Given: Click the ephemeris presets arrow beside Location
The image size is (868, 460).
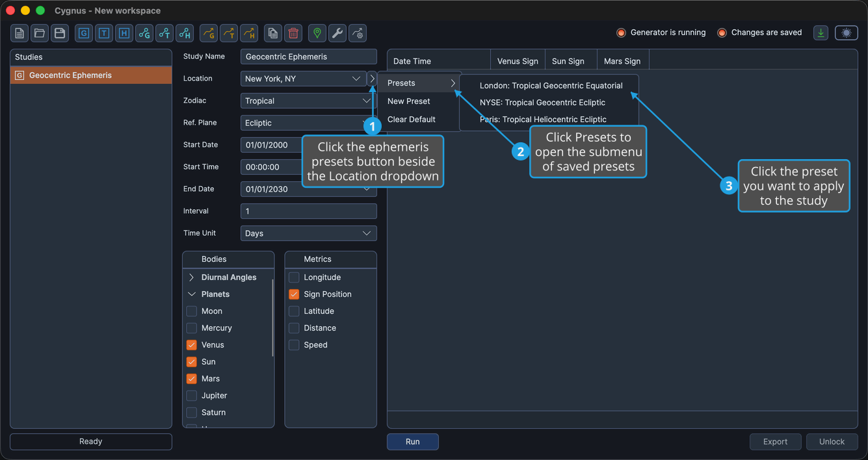Looking at the screenshot, I should tap(373, 79).
